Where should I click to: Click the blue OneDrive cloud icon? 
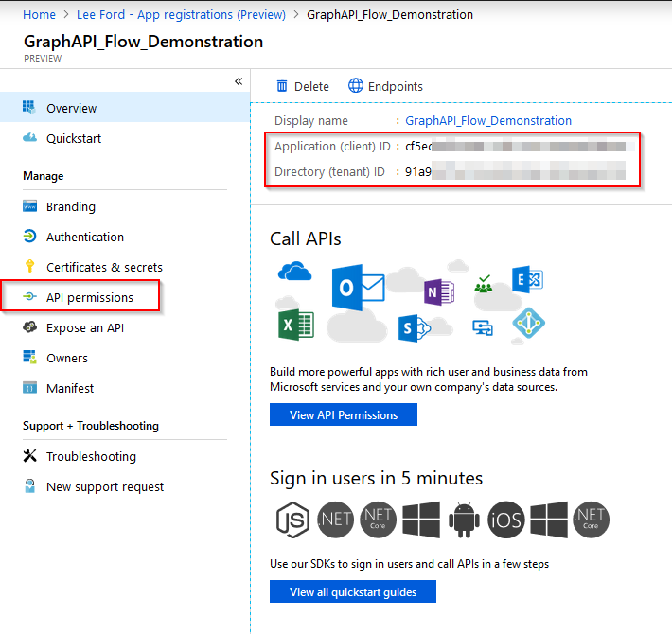coord(295,271)
